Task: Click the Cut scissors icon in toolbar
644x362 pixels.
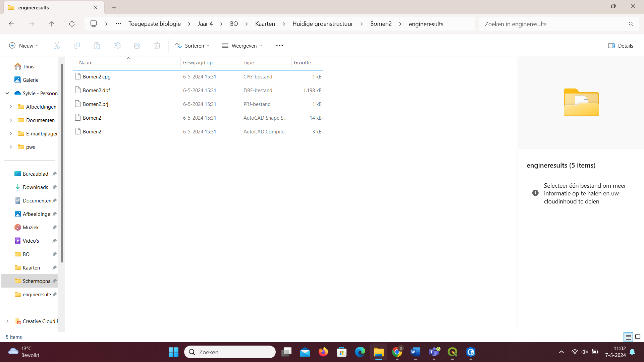Action: 56,46
